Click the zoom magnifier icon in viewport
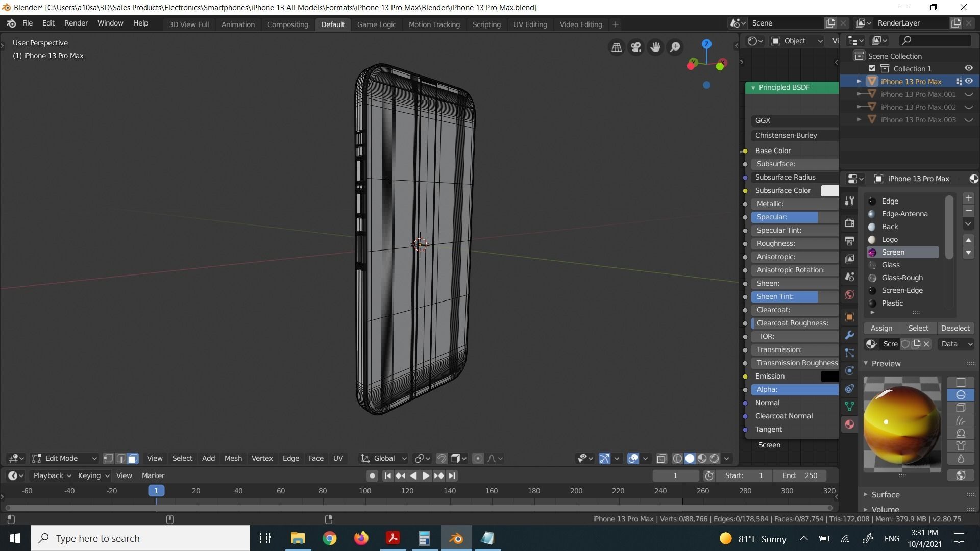Image resolution: width=980 pixels, height=551 pixels. pos(675,47)
